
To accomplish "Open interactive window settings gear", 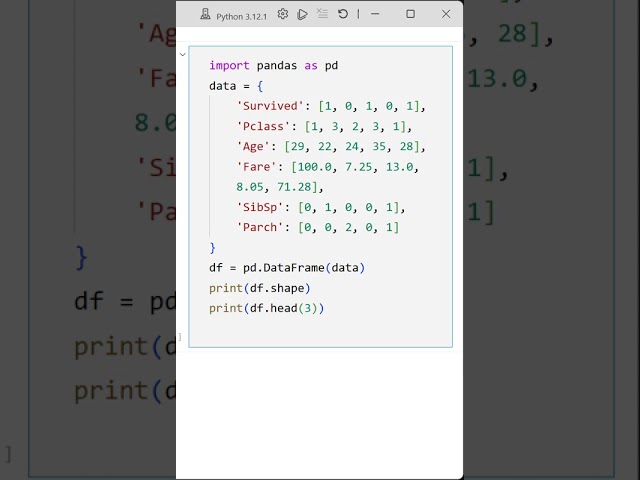I will 282,14.
